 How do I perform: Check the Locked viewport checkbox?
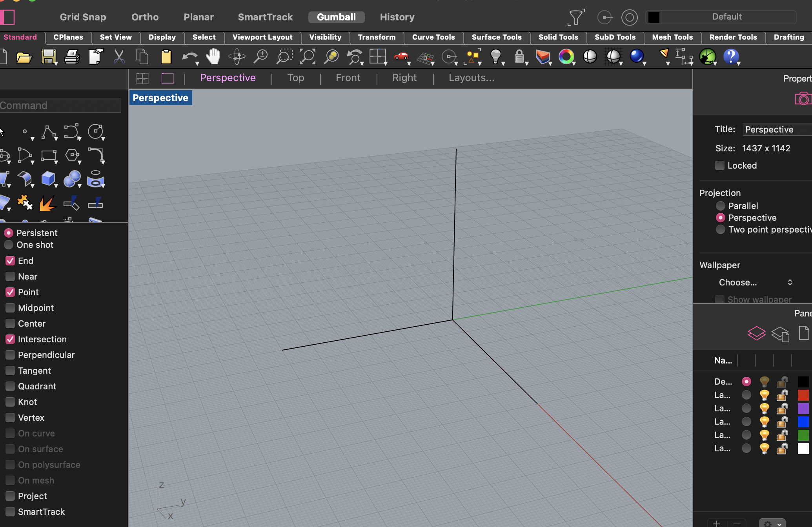720,165
